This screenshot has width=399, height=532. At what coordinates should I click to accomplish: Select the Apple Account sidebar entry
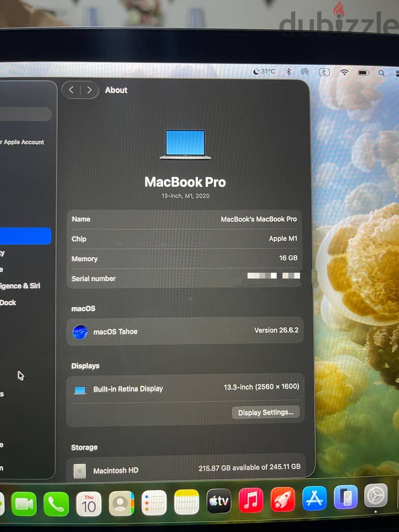(22, 142)
